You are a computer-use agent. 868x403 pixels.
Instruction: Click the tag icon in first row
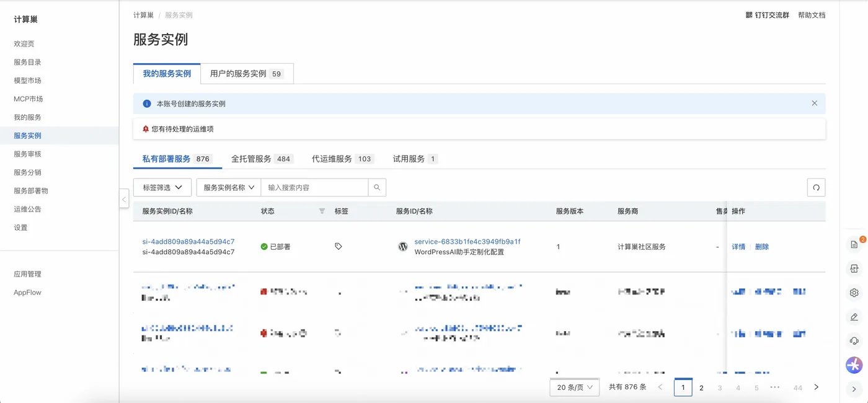coord(338,246)
